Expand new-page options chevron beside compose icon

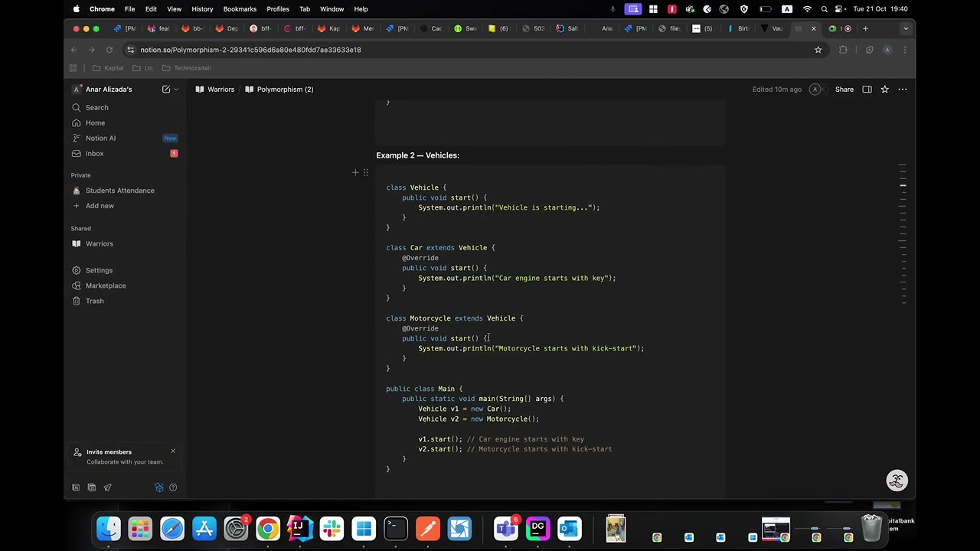point(176,90)
